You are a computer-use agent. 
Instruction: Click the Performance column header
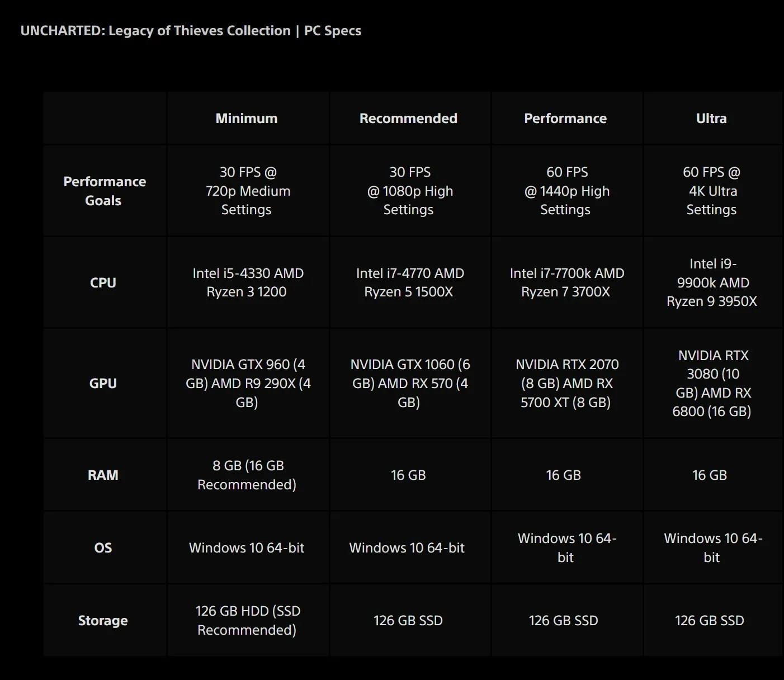(565, 119)
